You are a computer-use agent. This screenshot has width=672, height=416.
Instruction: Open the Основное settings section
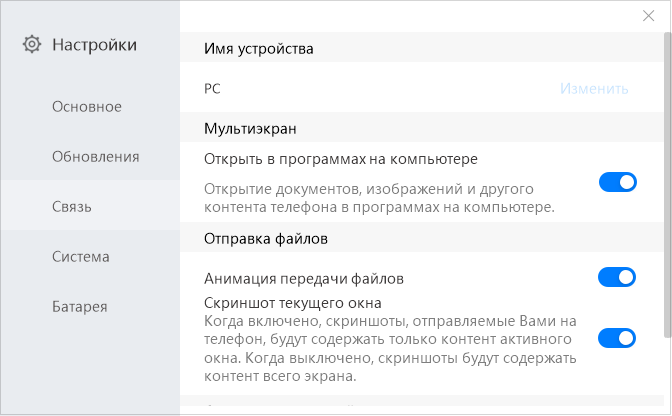coord(87,107)
